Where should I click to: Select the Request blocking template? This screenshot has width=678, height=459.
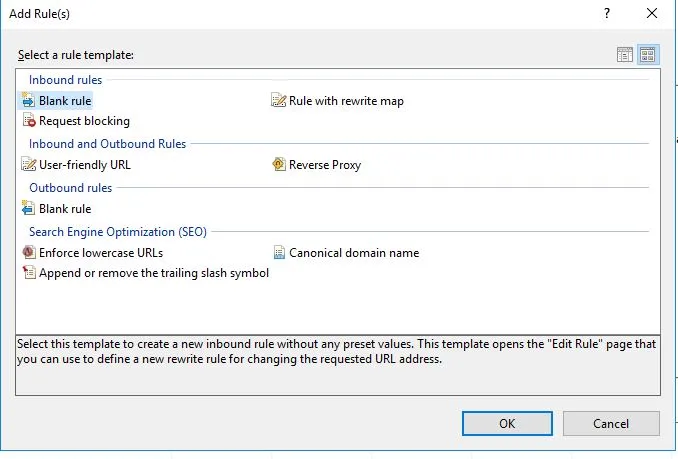click(83, 121)
